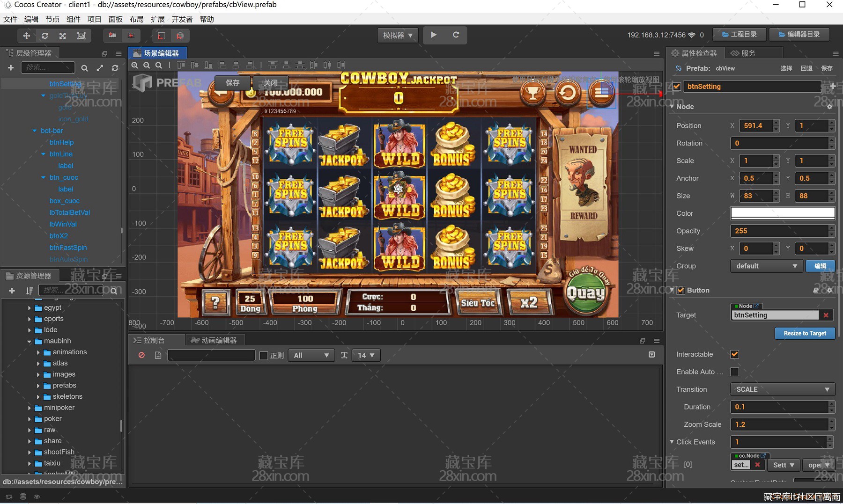
Task: Enable the Enable Auto Gray checkbox
Action: pos(735,372)
